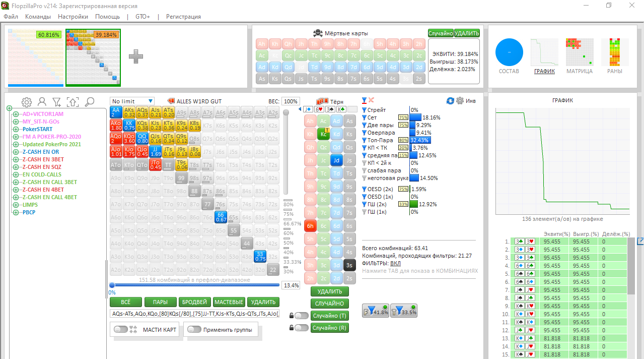Click the green БРОДВЕЙ button

(194, 302)
